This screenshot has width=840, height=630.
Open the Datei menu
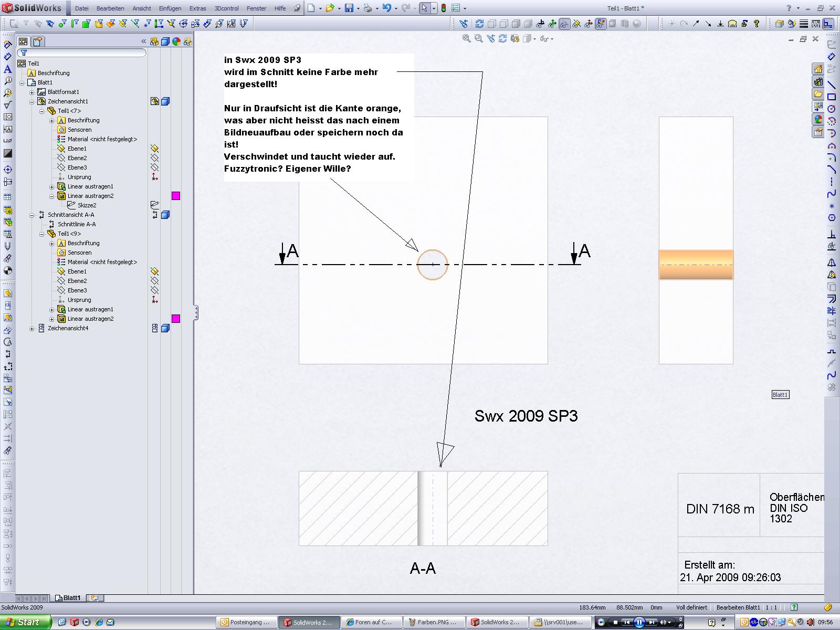pyautogui.click(x=82, y=8)
